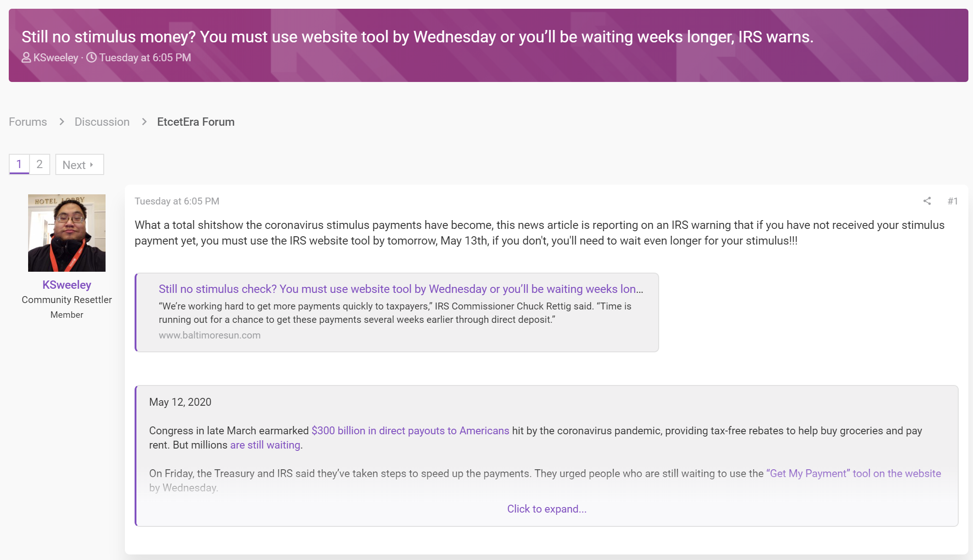Go to the Next page
This screenshot has width=973, height=560.
tap(79, 164)
